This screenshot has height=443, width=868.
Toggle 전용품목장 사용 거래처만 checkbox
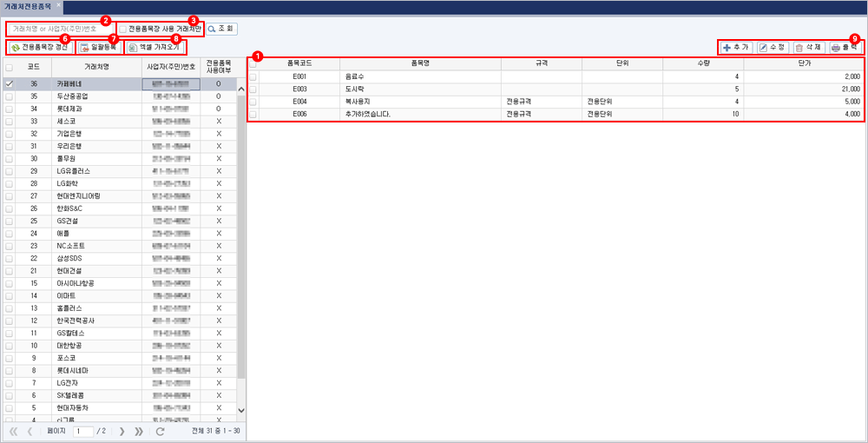(x=123, y=29)
